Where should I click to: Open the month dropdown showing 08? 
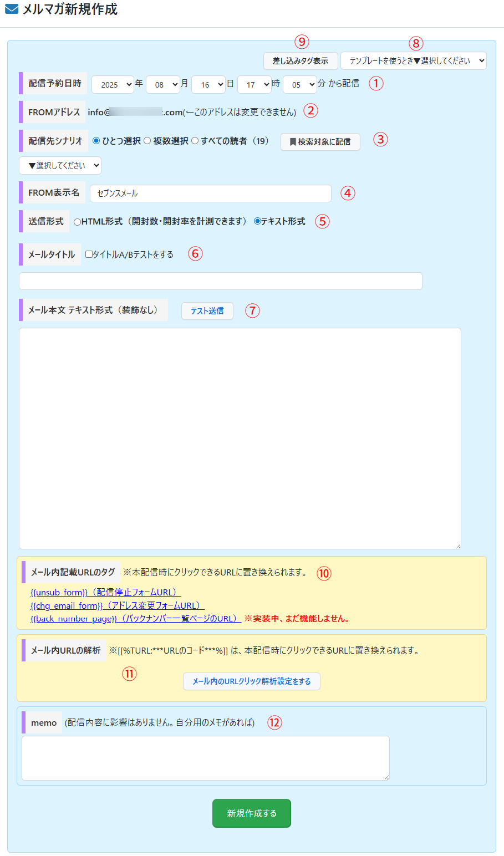coord(162,84)
